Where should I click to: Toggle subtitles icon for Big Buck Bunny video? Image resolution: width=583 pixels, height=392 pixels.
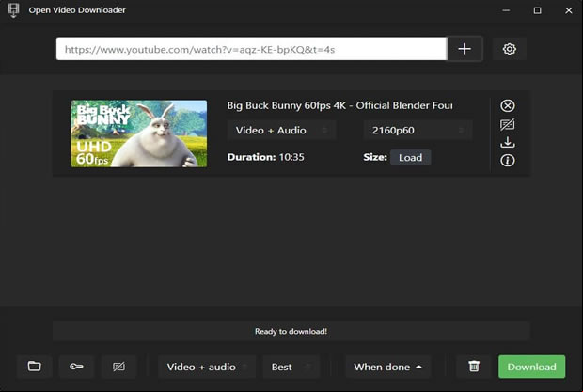508,124
